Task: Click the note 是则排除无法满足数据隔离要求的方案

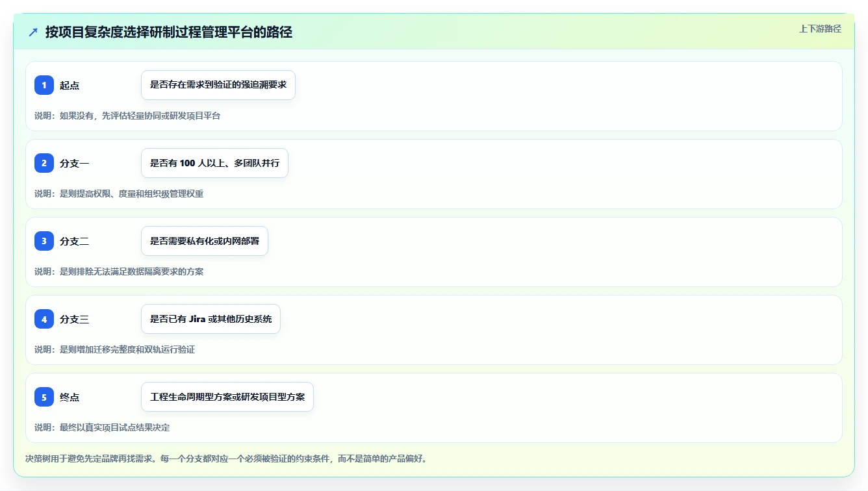Action: click(132, 271)
